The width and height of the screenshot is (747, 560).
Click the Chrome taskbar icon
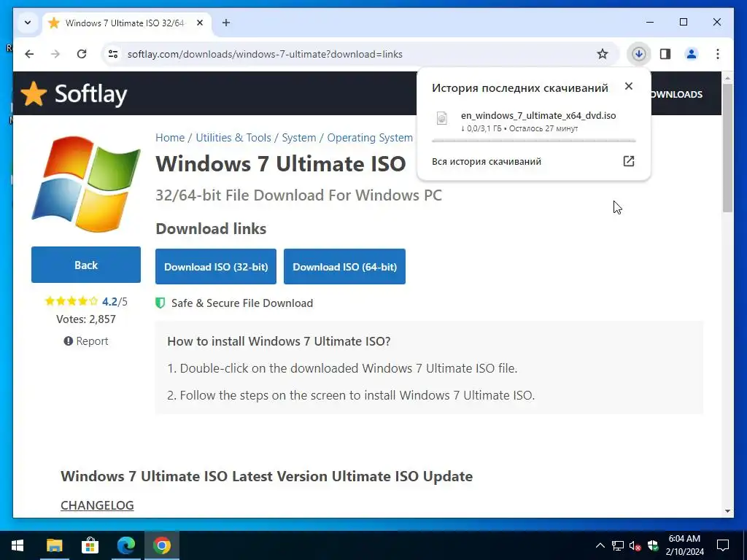[161, 545]
